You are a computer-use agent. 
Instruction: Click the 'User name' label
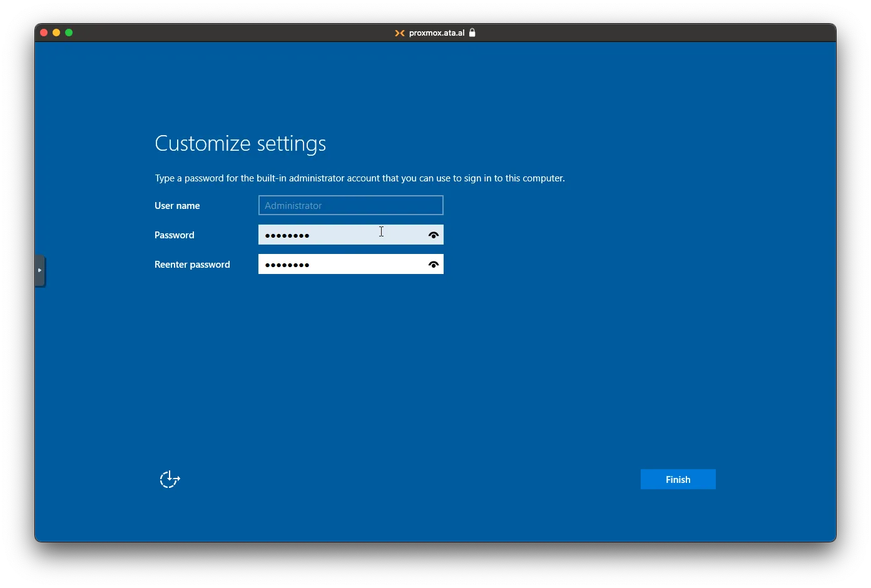[x=177, y=206]
